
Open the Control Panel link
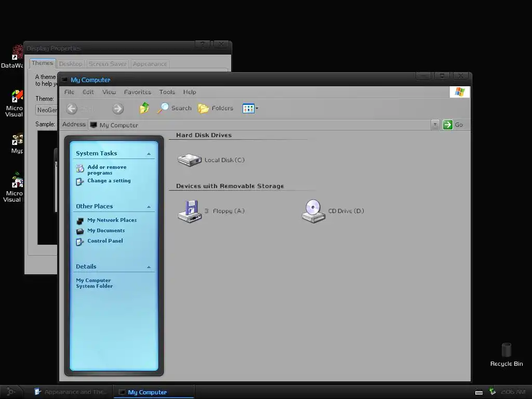[105, 241]
